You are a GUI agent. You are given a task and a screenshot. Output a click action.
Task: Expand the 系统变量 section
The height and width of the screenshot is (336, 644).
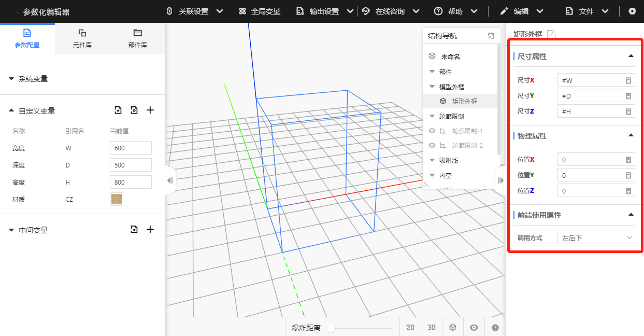11,79
